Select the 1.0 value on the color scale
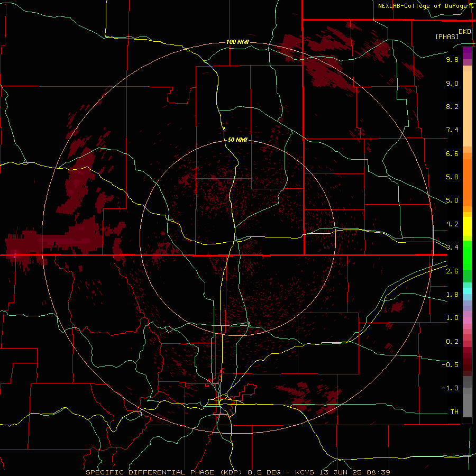The height and width of the screenshot is (476, 476). (x=452, y=318)
